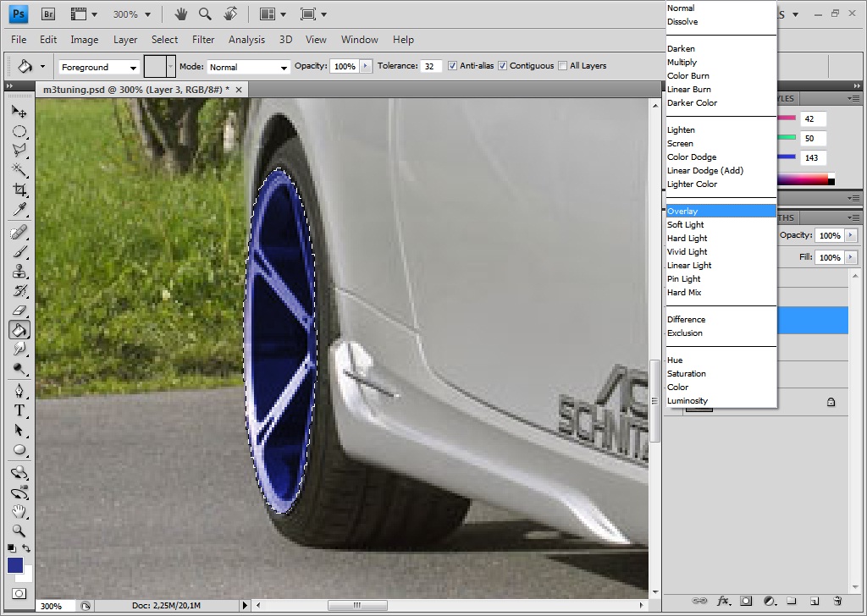Delete layer using the trash icon

[837, 601]
